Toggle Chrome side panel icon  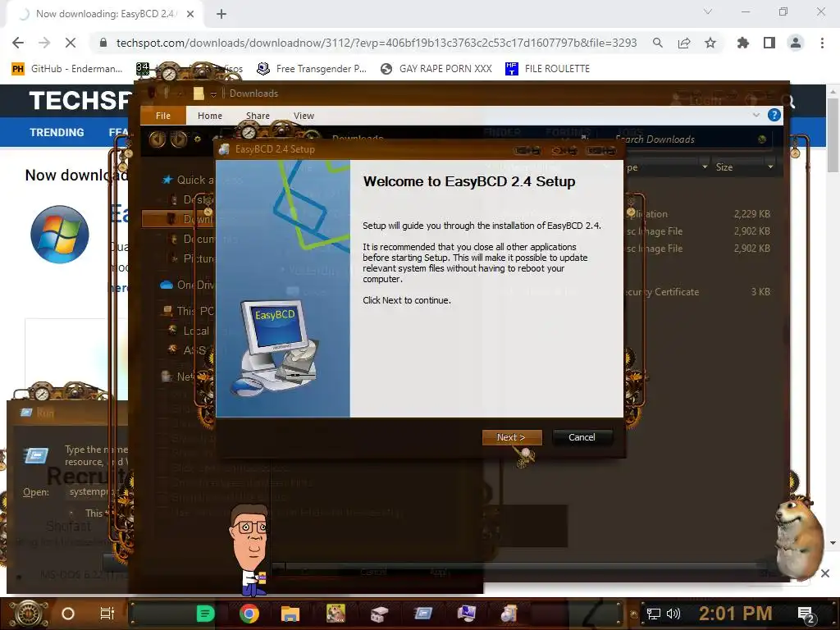click(769, 43)
